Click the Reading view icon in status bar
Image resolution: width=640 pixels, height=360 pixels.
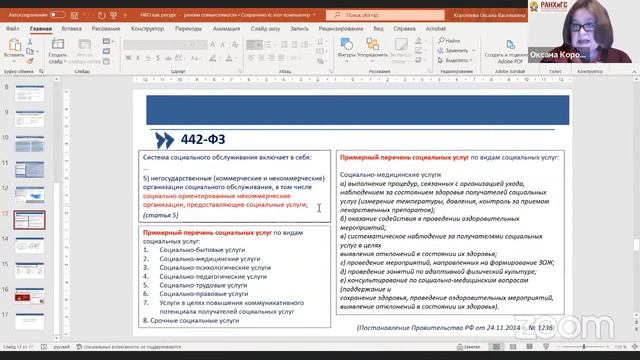tap(529, 347)
